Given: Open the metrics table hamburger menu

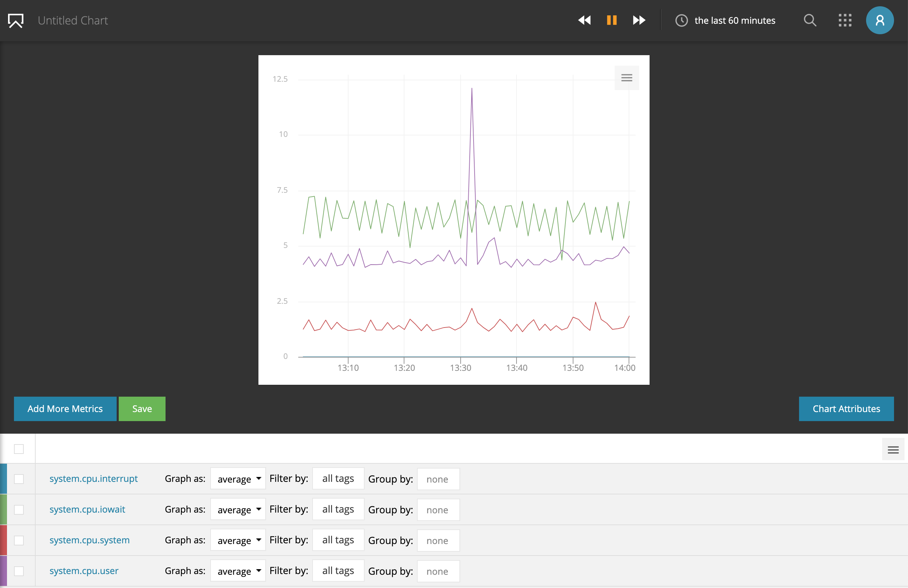Looking at the screenshot, I should tap(893, 450).
